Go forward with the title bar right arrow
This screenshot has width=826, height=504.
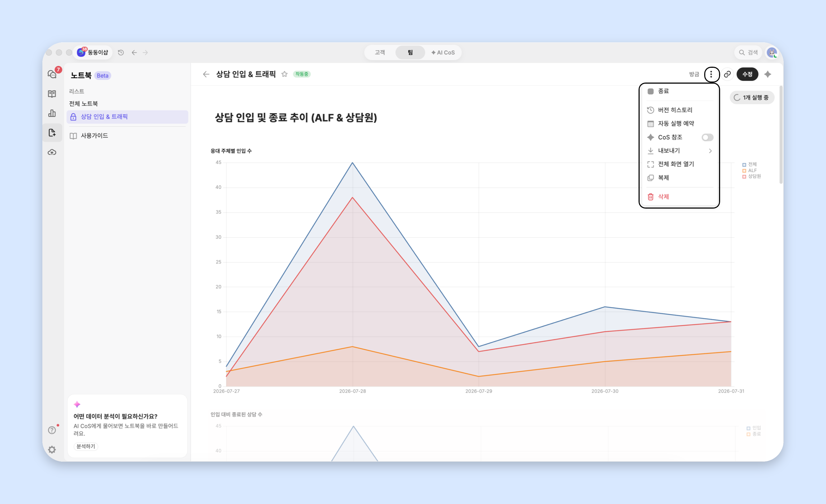coord(146,52)
